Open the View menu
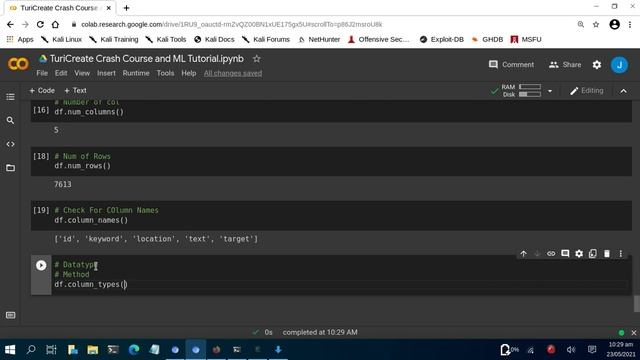 tap(82, 73)
